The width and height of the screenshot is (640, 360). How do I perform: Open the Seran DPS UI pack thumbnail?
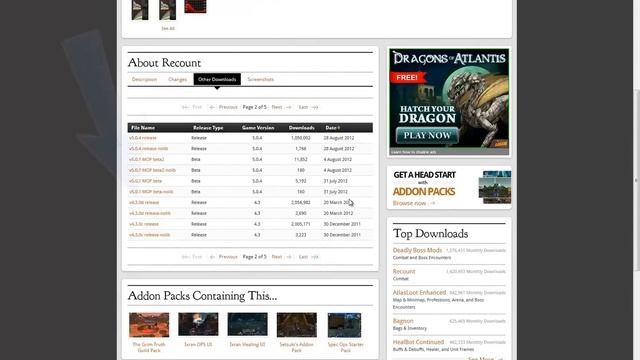[x=198, y=325]
